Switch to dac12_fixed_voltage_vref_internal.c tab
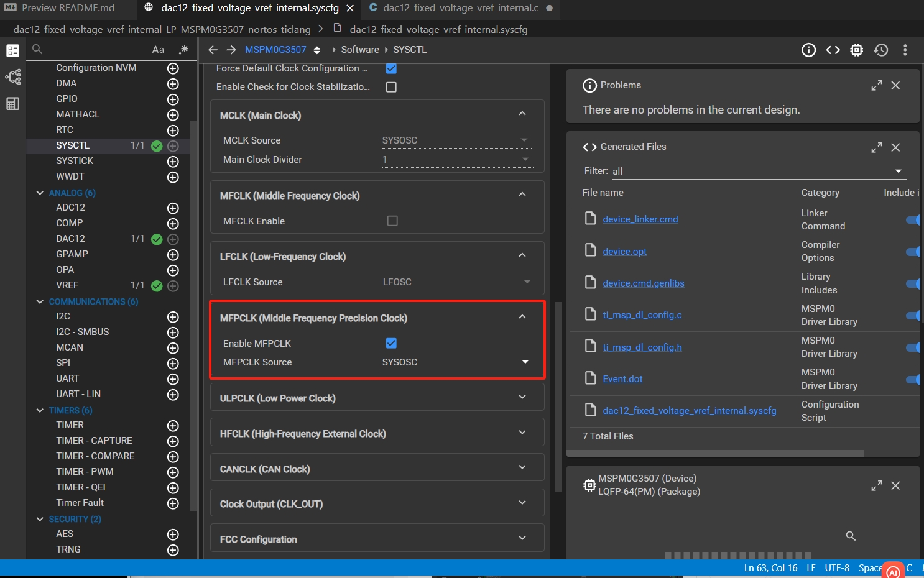This screenshot has height=578, width=924. click(461, 8)
